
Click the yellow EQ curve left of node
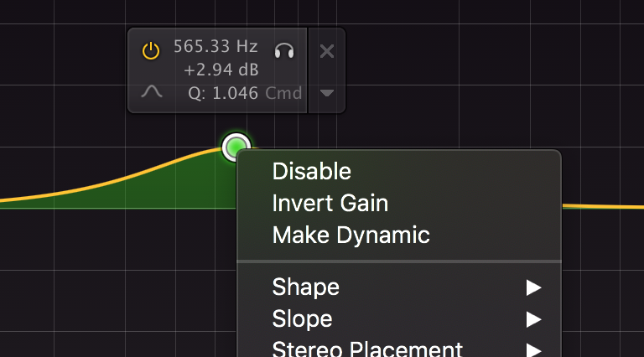point(123,178)
